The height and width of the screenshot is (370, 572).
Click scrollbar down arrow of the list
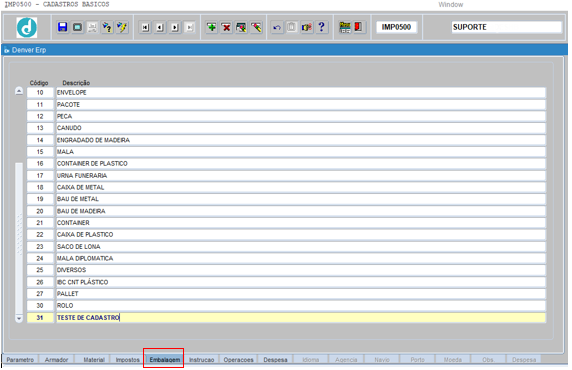19,318
